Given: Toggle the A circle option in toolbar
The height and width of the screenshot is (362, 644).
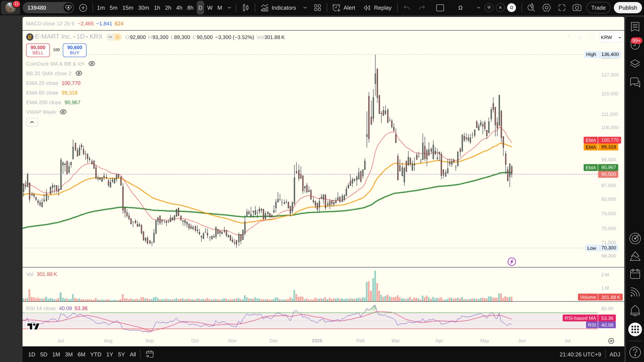Looking at the screenshot, I should click(x=500, y=8).
